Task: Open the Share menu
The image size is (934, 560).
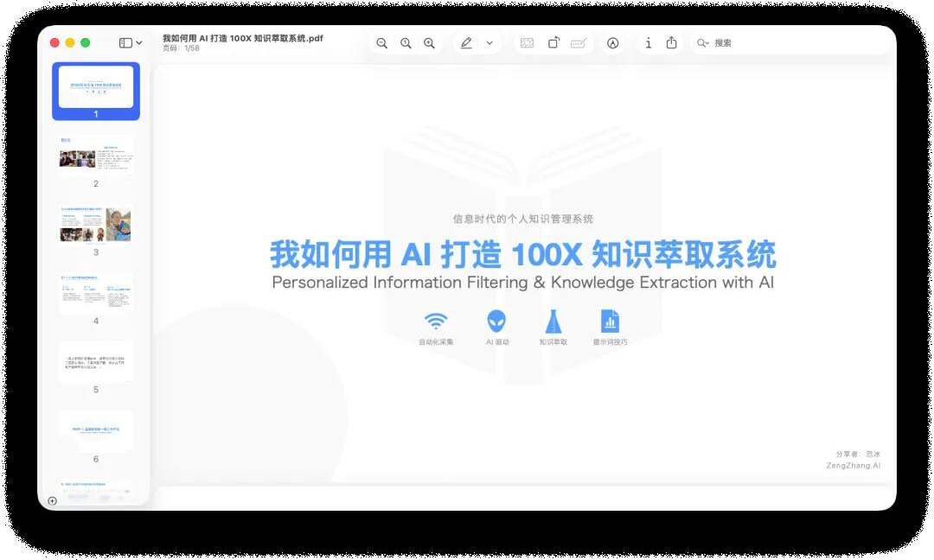Action: pos(671,42)
